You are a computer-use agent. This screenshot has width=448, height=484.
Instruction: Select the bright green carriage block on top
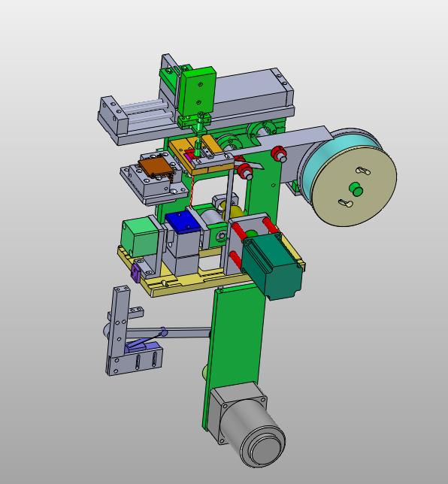click(198, 92)
